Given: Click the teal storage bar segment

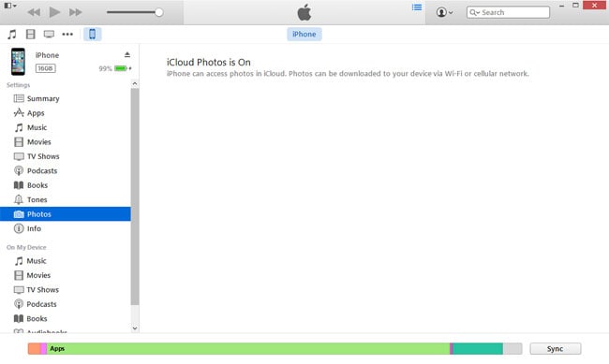Looking at the screenshot, I should [x=478, y=348].
